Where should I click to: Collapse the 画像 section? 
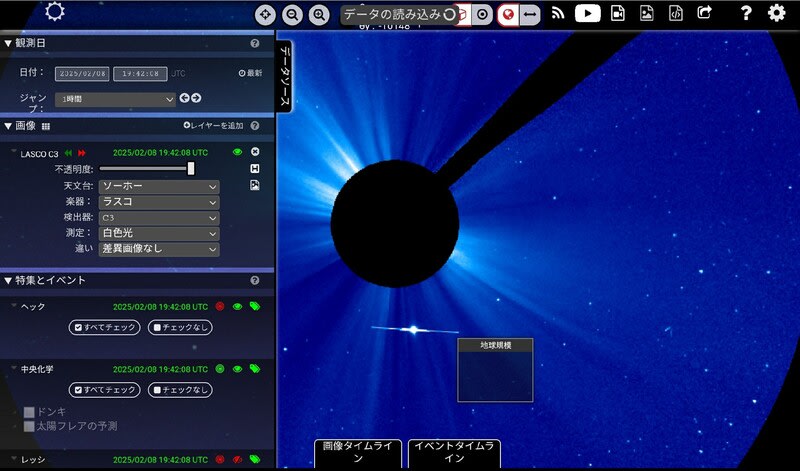click(8, 126)
